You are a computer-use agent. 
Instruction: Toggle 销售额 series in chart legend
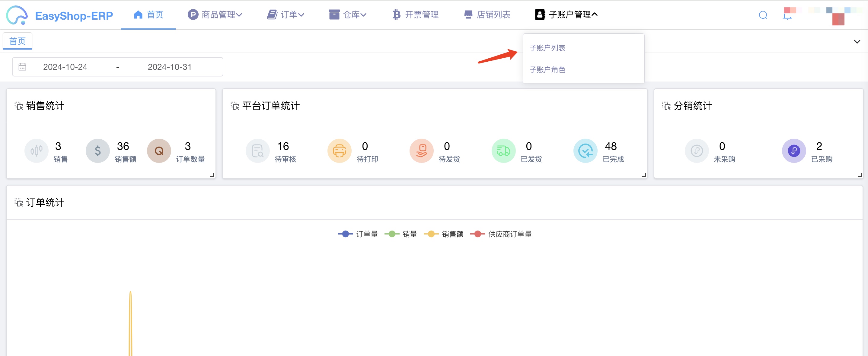444,234
